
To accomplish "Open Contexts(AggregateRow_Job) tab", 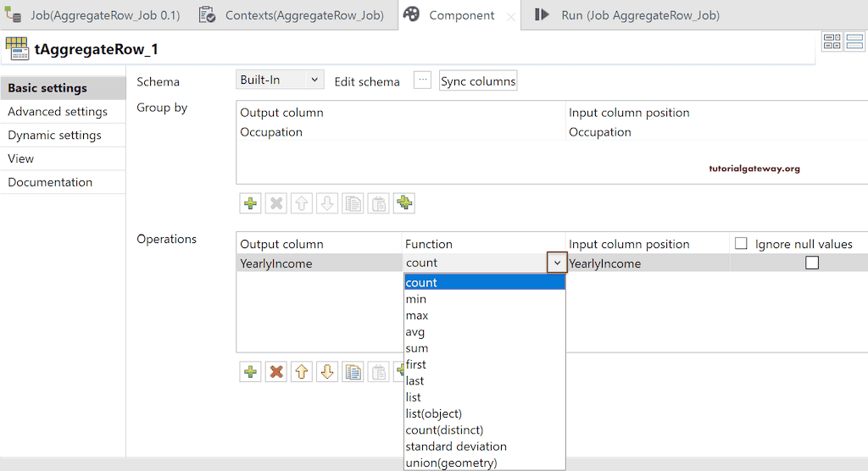I will click(x=292, y=15).
